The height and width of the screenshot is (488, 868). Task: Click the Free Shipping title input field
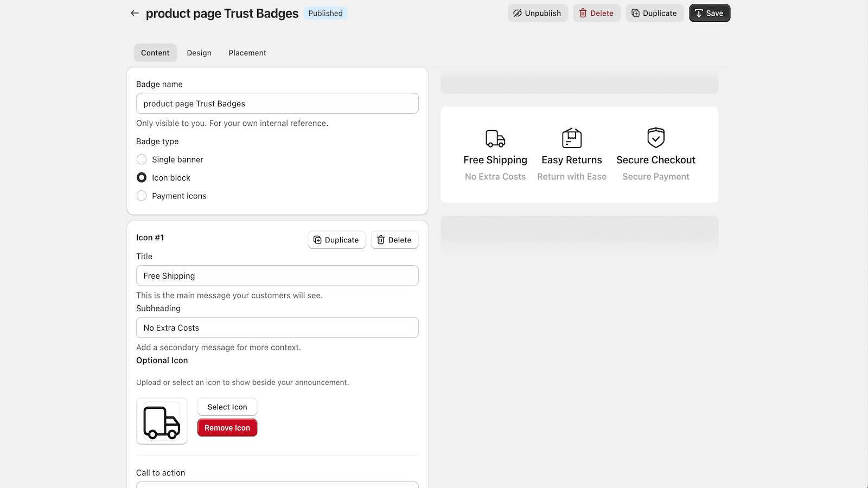coord(277,275)
